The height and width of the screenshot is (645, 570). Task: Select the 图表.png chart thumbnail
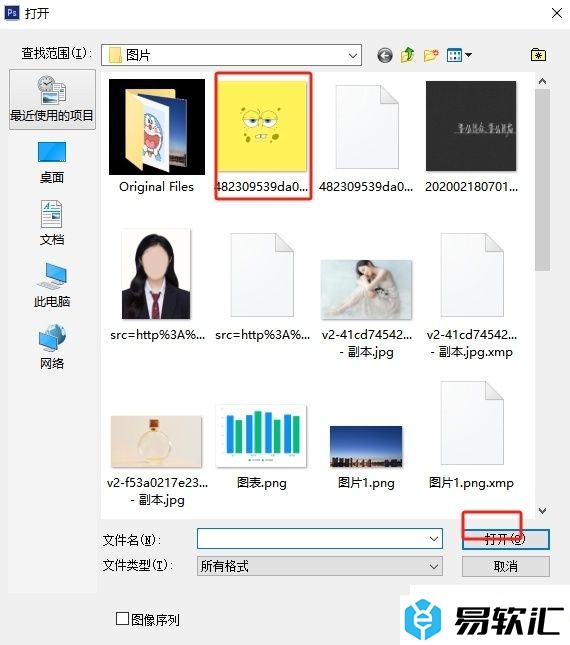coord(262,436)
